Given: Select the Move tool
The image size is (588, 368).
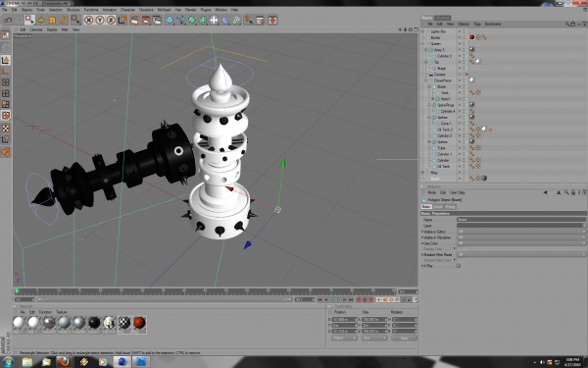Looking at the screenshot, I should tap(41, 20).
